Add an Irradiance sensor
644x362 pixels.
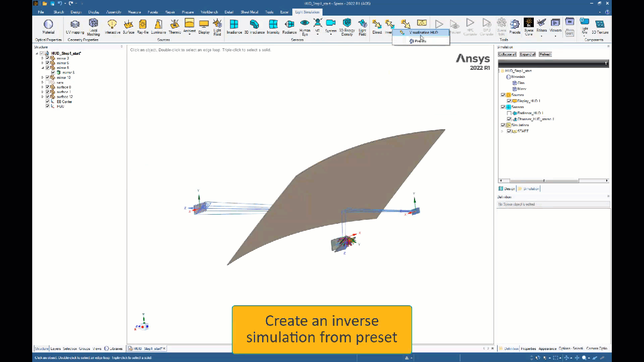(x=234, y=27)
